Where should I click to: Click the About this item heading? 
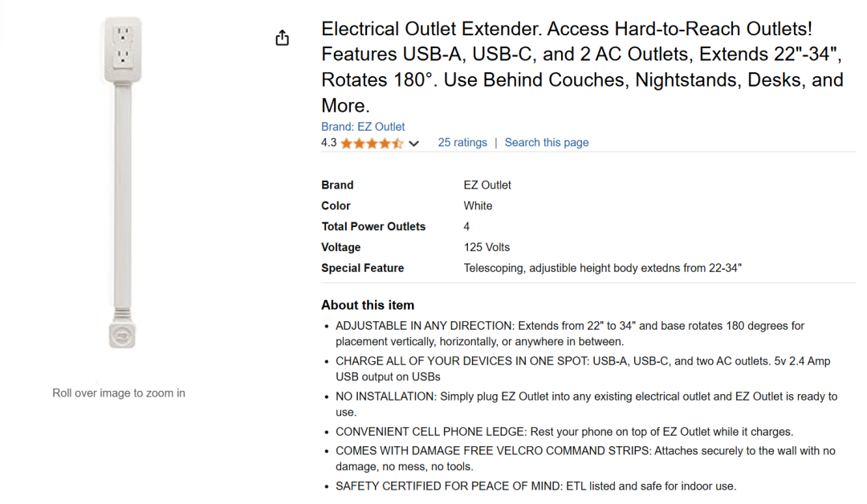(368, 305)
